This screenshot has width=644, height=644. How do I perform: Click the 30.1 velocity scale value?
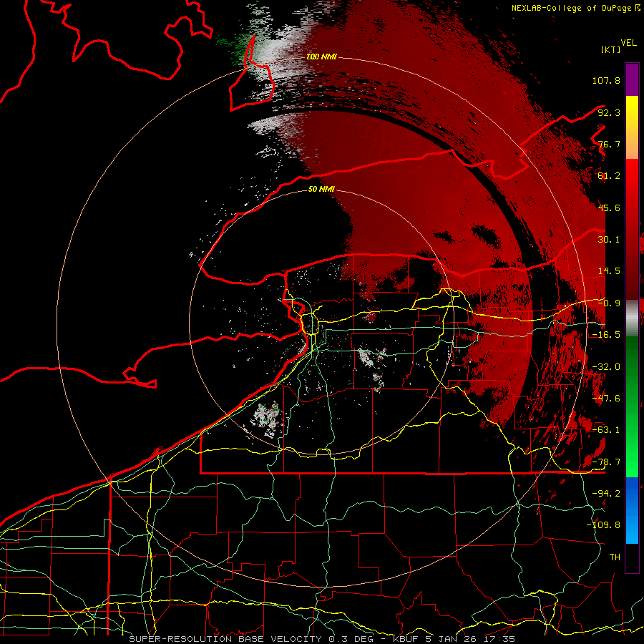[609, 240]
